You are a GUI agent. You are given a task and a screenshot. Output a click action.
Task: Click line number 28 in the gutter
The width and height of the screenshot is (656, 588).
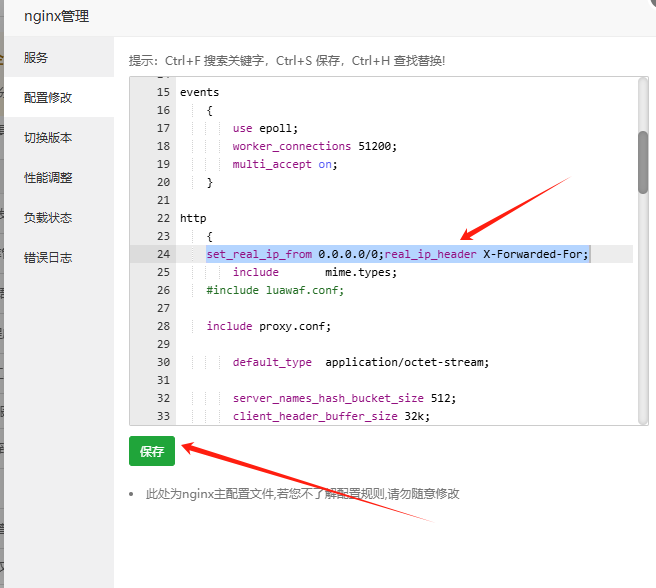point(163,326)
